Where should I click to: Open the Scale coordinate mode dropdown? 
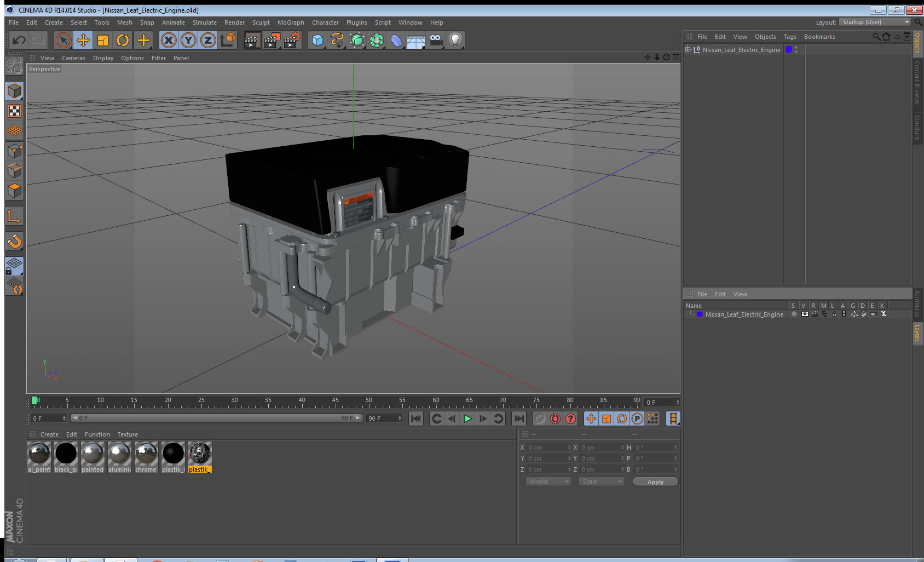pos(602,481)
